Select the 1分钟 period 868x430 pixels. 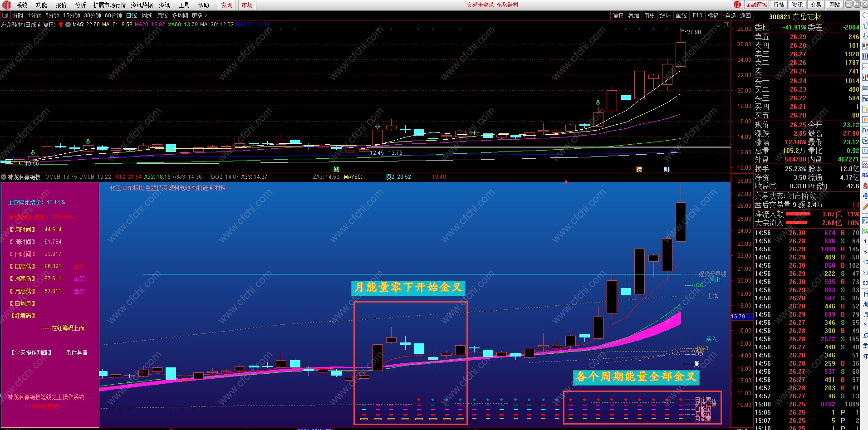pyautogui.click(x=34, y=15)
